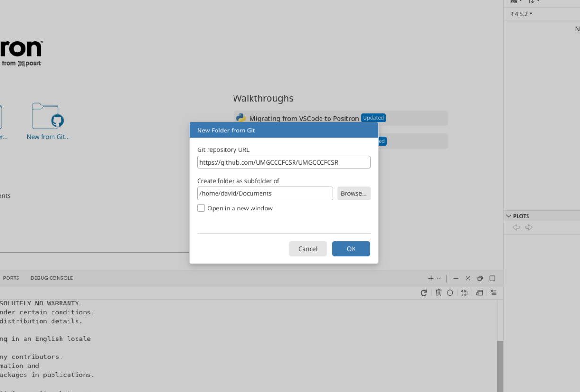
Task: Open console in editor icon
Action: [x=479, y=293]
